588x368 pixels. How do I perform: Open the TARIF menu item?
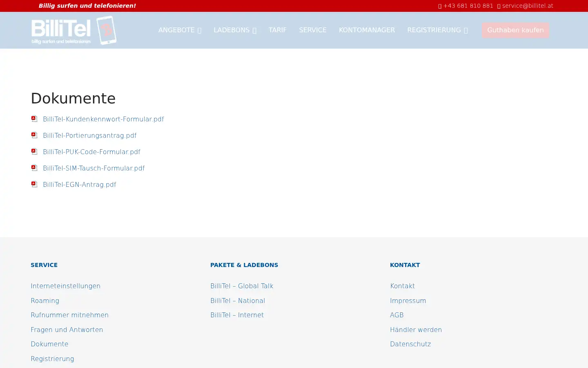click(278, 30)
